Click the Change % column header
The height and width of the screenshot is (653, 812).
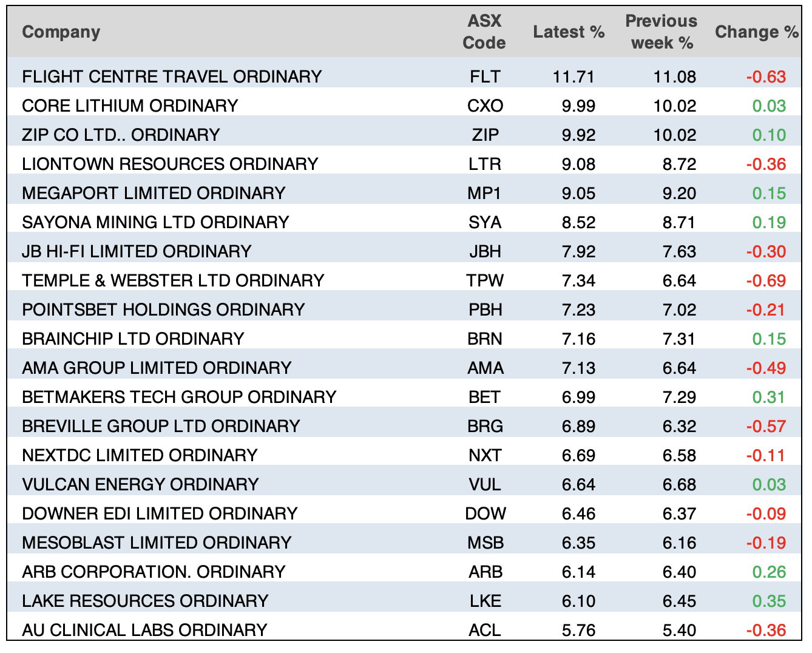pos(756,32)
